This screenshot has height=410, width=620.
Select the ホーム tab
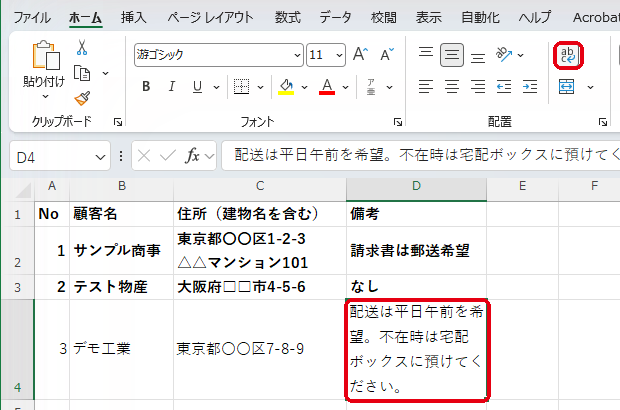(85, 18)
